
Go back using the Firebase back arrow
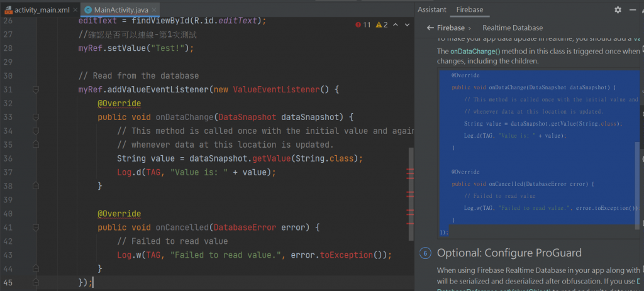tap(430, 28)
